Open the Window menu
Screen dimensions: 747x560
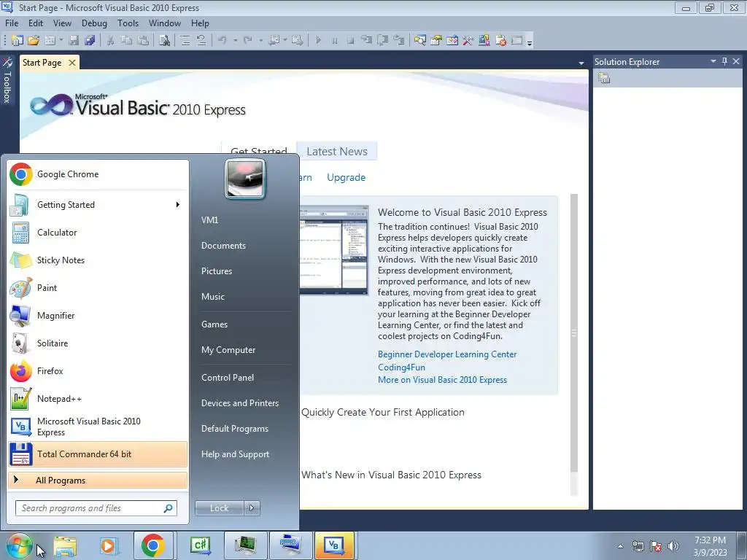tap(165, 23)
